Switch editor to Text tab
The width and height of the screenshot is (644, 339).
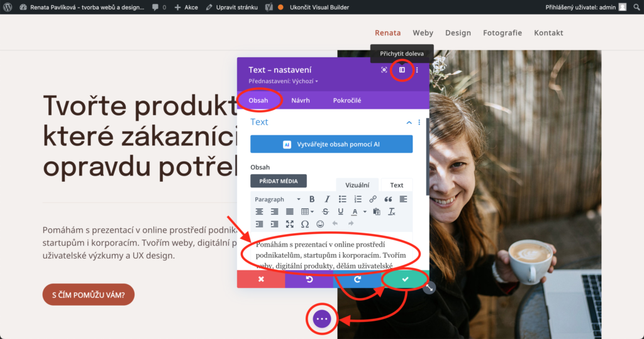396,185
